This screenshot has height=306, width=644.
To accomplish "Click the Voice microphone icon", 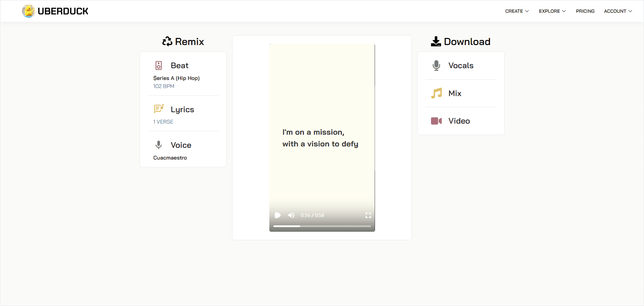I will tap(159, 145).
